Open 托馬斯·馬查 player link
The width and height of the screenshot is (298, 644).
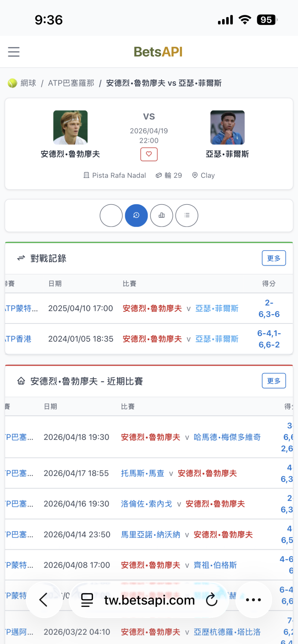pos(142,473)
